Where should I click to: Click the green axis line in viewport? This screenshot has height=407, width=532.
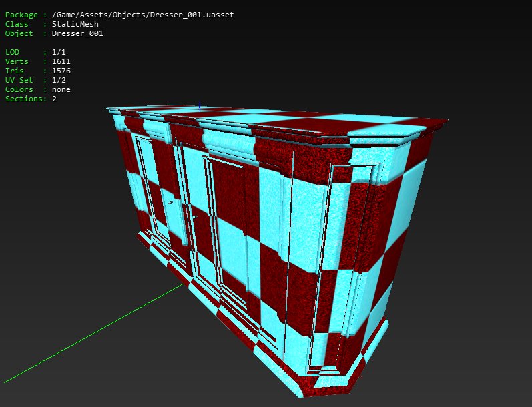click(93, 334)
